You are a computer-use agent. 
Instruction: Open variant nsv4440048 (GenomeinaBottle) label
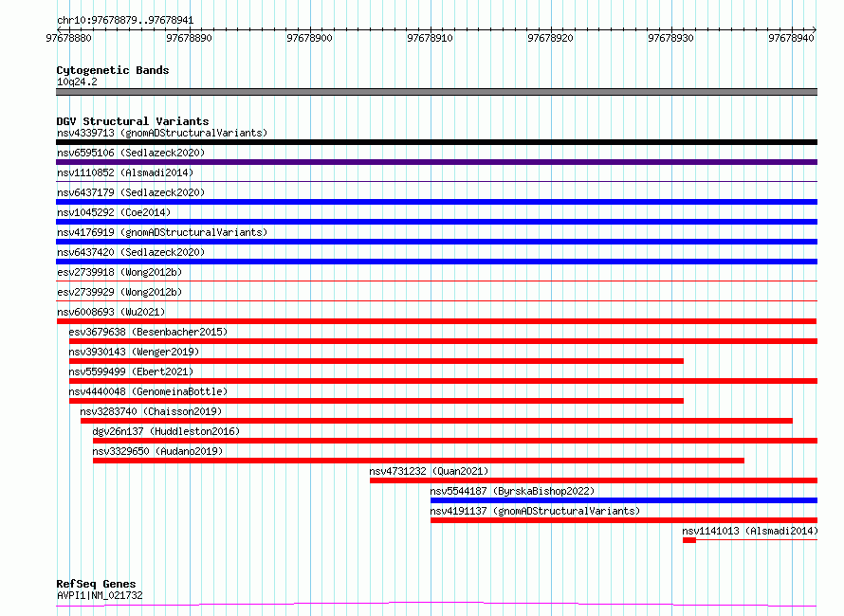[148, 391]
